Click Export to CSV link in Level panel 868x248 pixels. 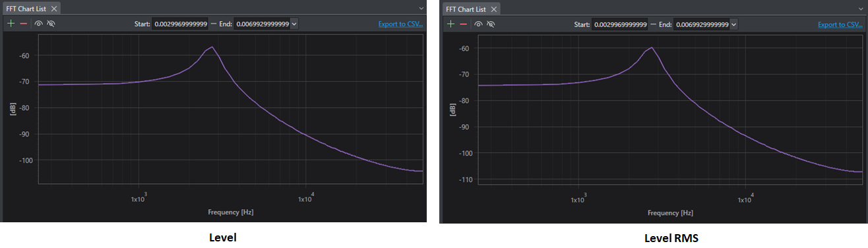click(x=400, y=24)
